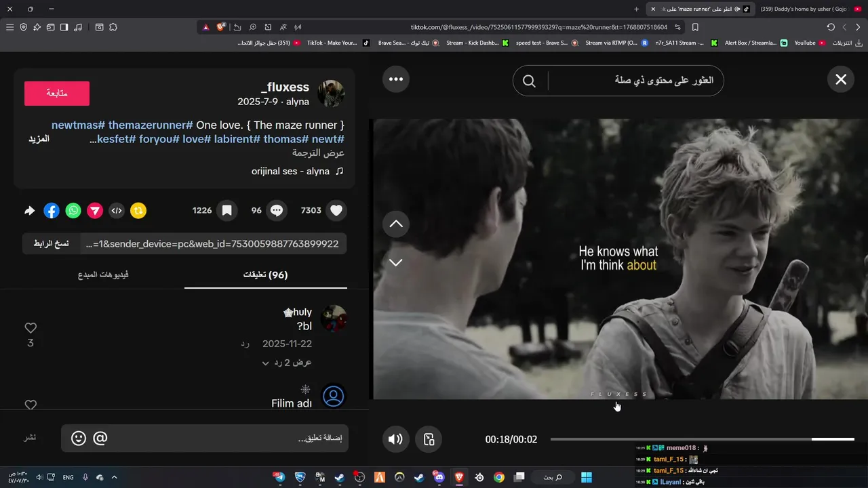Open the #themazerunner hashtag
Screen dimensions: 868x488
pyautogui.click(x=151, y=125)
